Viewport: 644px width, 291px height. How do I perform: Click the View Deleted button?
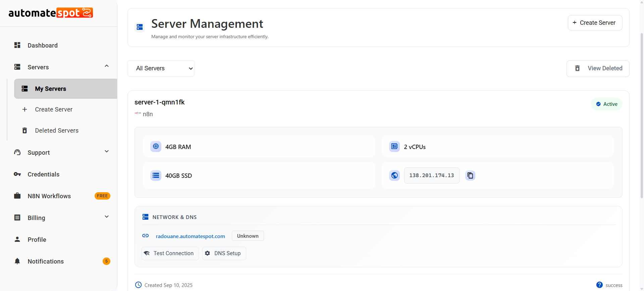pos(598,69)
